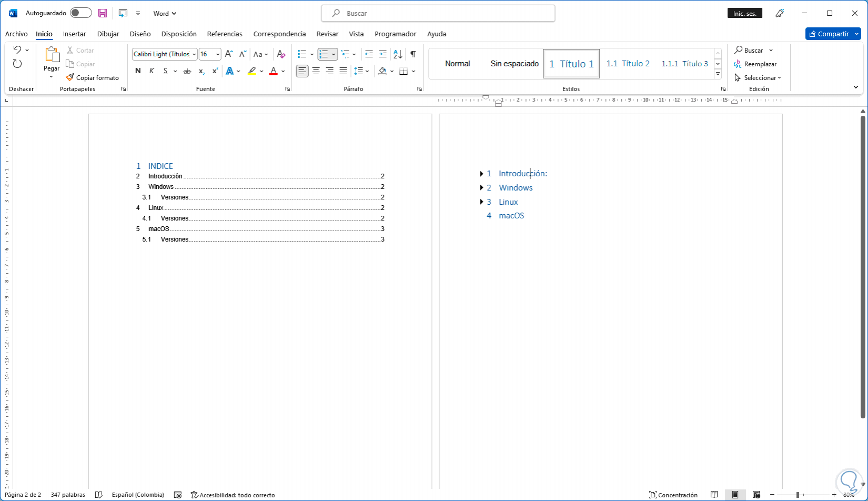Apply the Sin espaciado style

tap(514, 64)
